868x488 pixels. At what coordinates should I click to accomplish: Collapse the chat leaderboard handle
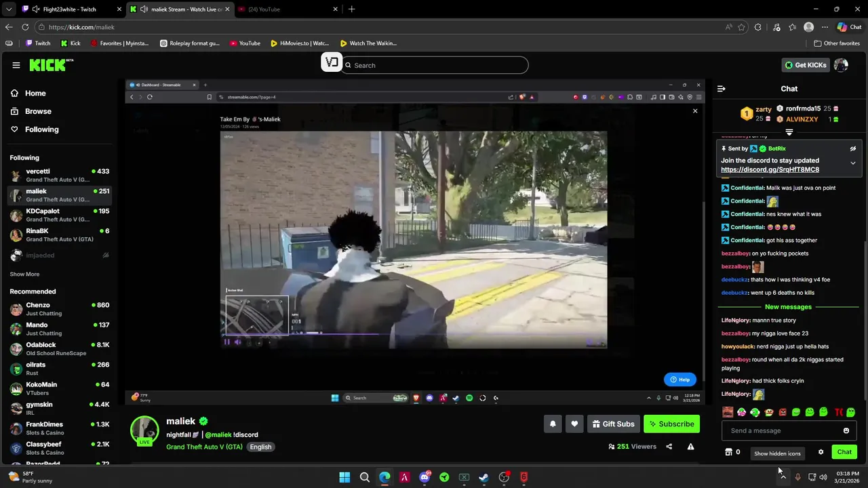click(x=789, y=132)
